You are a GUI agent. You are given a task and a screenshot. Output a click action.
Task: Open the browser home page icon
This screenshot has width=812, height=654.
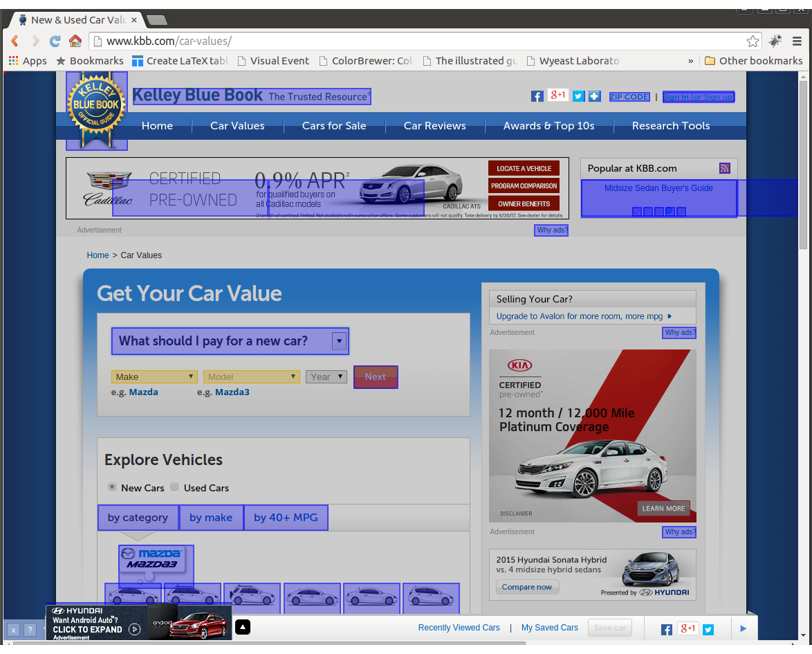[x=75, y=41]
